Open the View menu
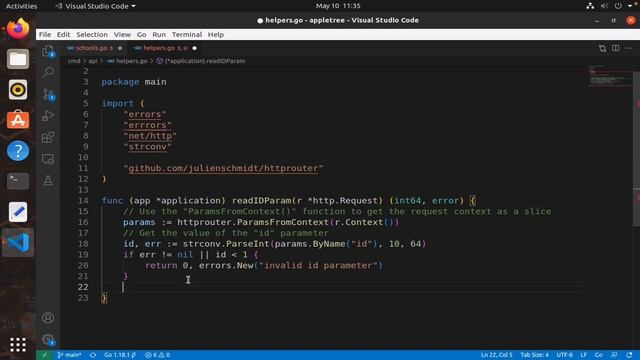 point(122,35)
